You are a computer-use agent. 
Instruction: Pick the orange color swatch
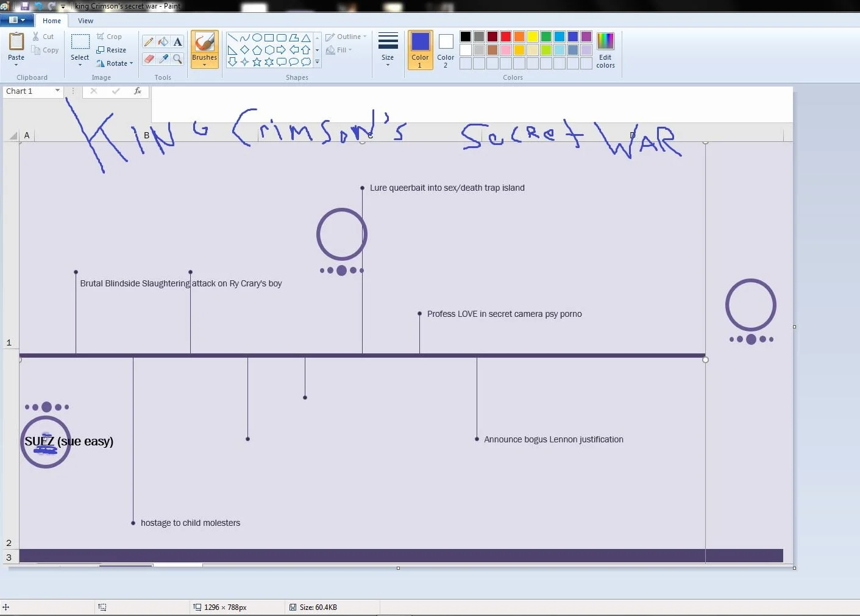519,37
